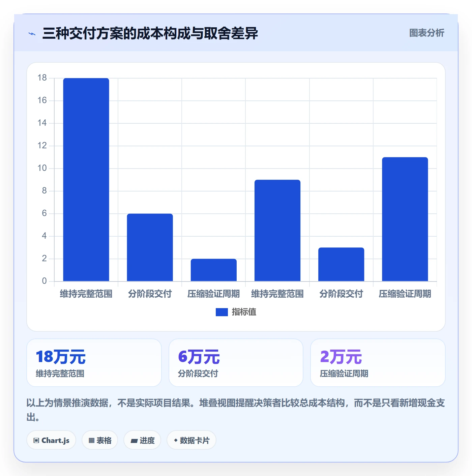Select the 表格 tag chip
Image resolution: width=472 pixels, height=476 pixels.
pyautogui.click(x=100, y=440)
